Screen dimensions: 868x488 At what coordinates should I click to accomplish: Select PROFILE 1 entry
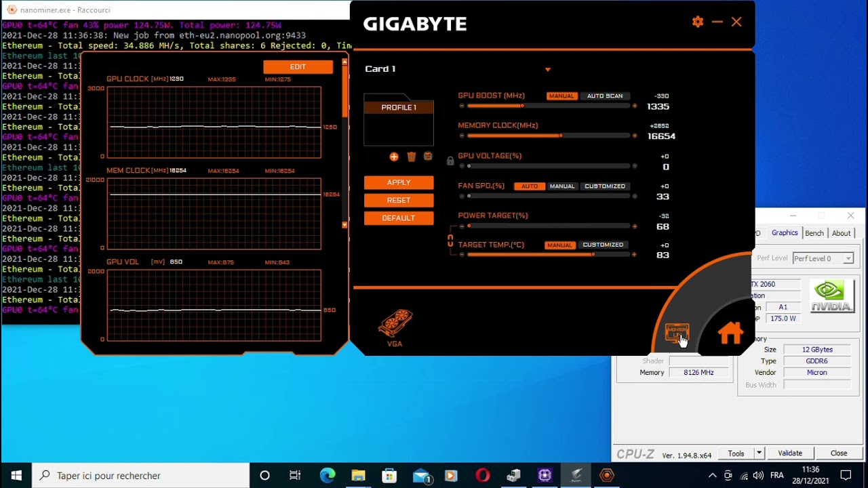point(399,107)
